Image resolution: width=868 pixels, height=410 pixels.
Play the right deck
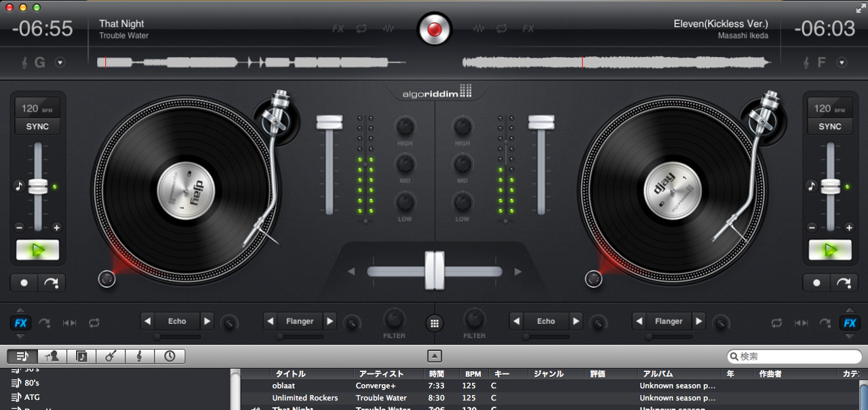(x=830, y=250)
